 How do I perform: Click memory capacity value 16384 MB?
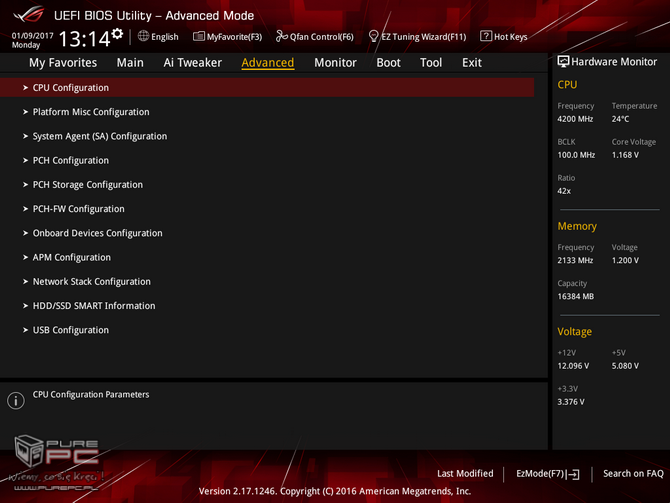(576, 296)
